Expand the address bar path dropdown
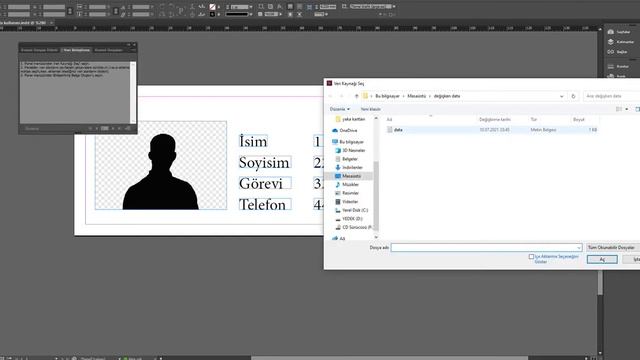Viewport: 640px width, 360px height. (562, 96)
